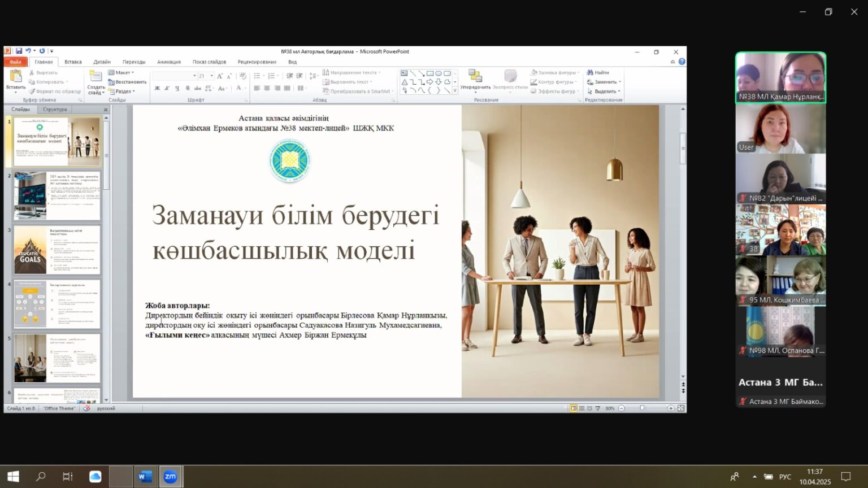Open the Вставка ribbon tab
The image size is (868, 488).
coord(73,62)
